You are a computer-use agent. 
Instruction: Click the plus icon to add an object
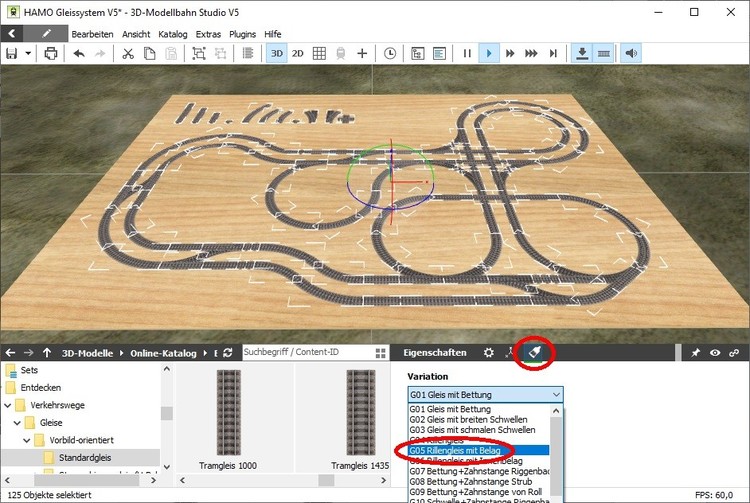(362, 54)
